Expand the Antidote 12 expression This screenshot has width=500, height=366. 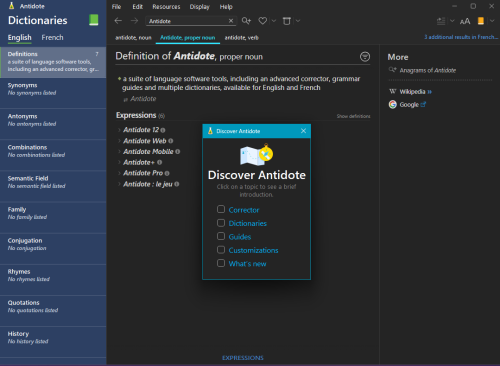click(119, 130)
